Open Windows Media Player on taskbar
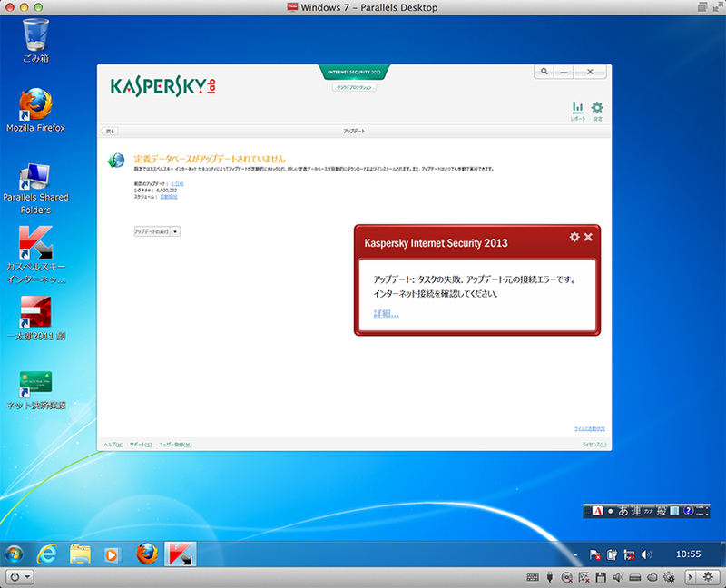The image size is (726, 588). [x=112, y=554]
